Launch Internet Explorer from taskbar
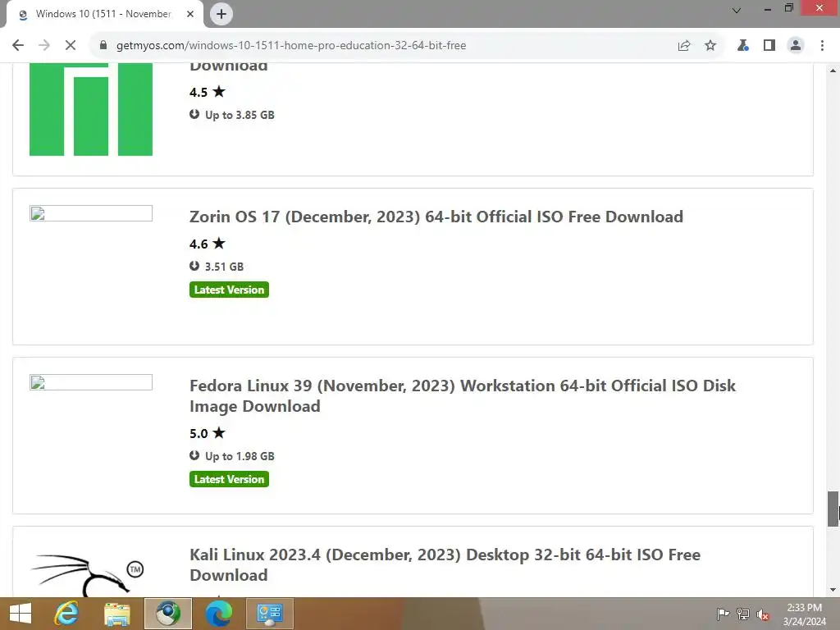The image size is (840, 630). 66,614
